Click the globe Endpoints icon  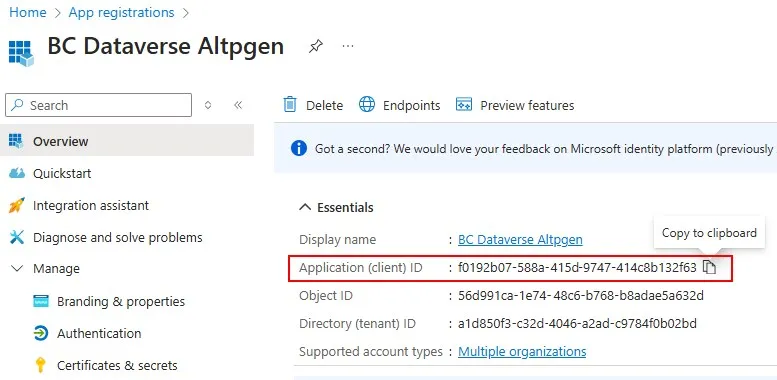[x=367, y=105]
